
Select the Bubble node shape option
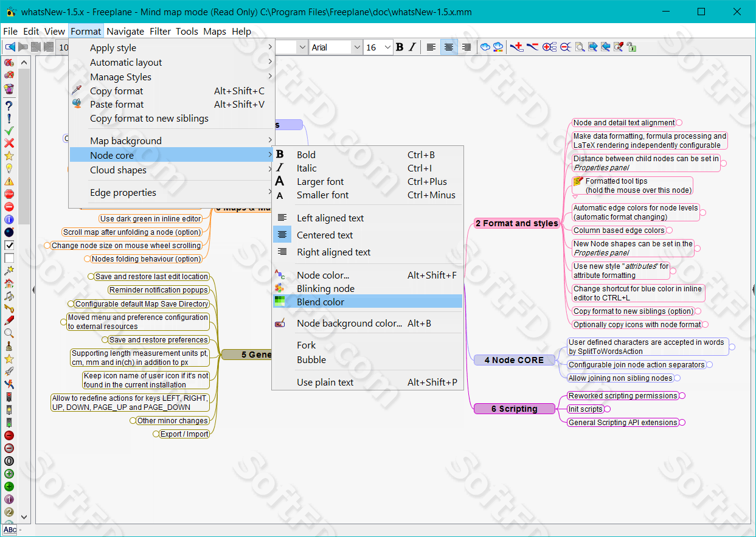click(x=367, y=359)
